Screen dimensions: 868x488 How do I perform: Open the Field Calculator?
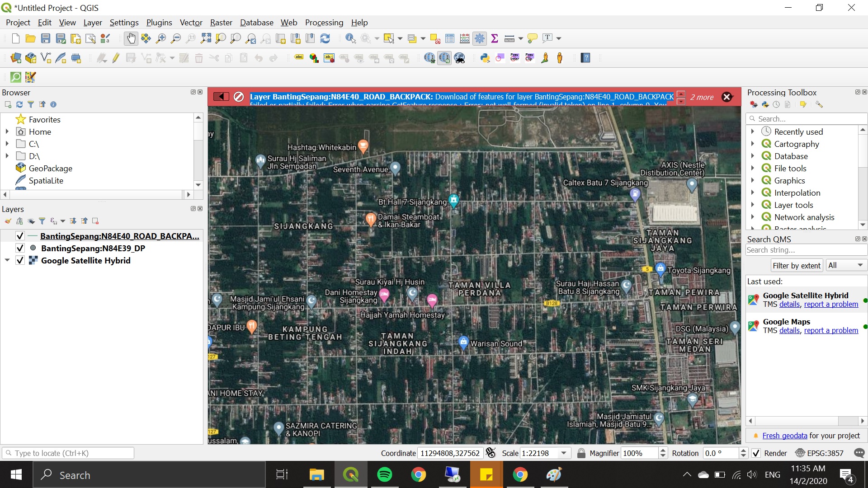point(464,38)
